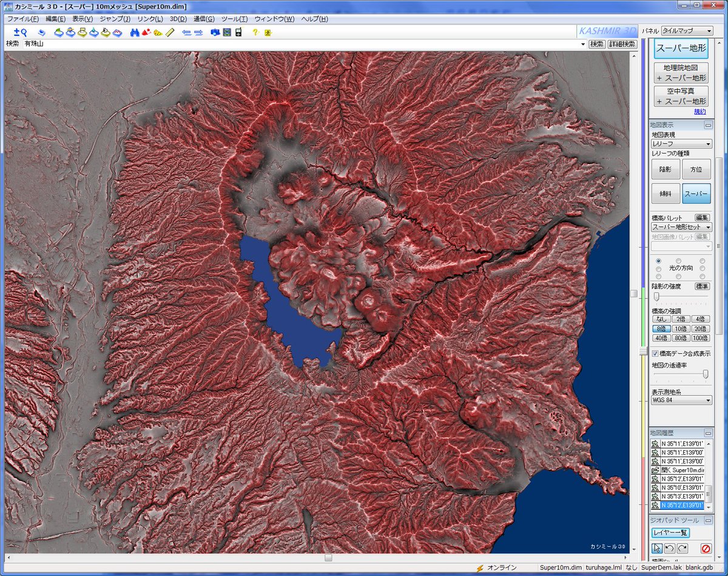Click the landscape picture icon beside camera
728x576 pixels.
click(226, 32)
